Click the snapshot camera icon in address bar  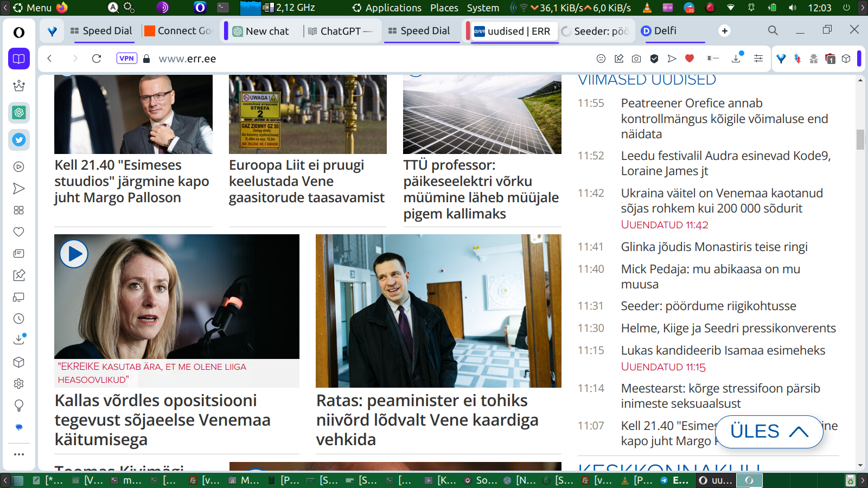(x=636, y=59)
